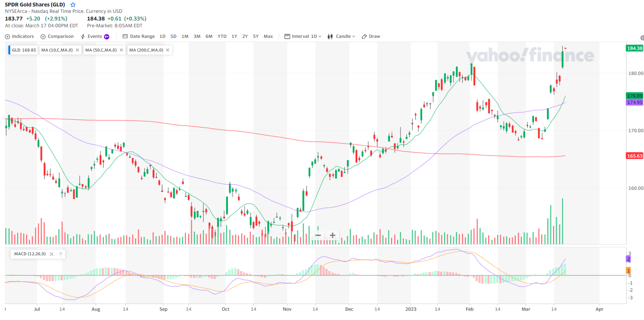Select the 1D date range
This screenshot has height=320, width=644.
[x=162, y=36]
